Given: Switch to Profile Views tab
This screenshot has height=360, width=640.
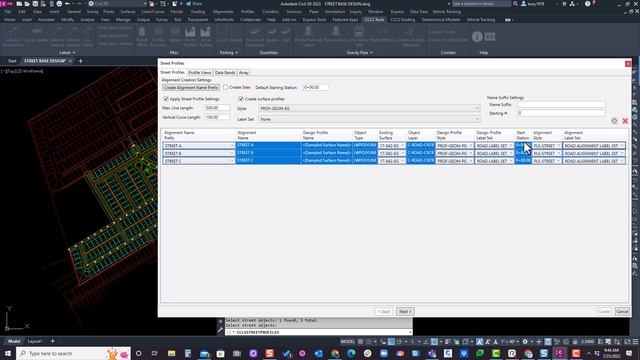Looking at the screenshot, I should [200, 73].
